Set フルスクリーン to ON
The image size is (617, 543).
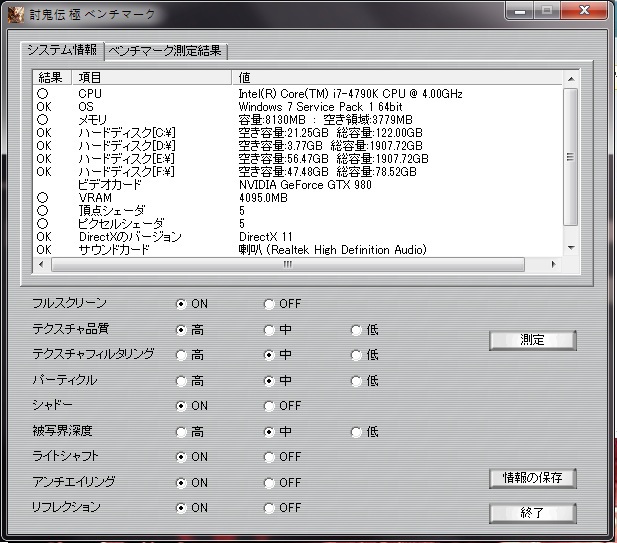[181, 304]
